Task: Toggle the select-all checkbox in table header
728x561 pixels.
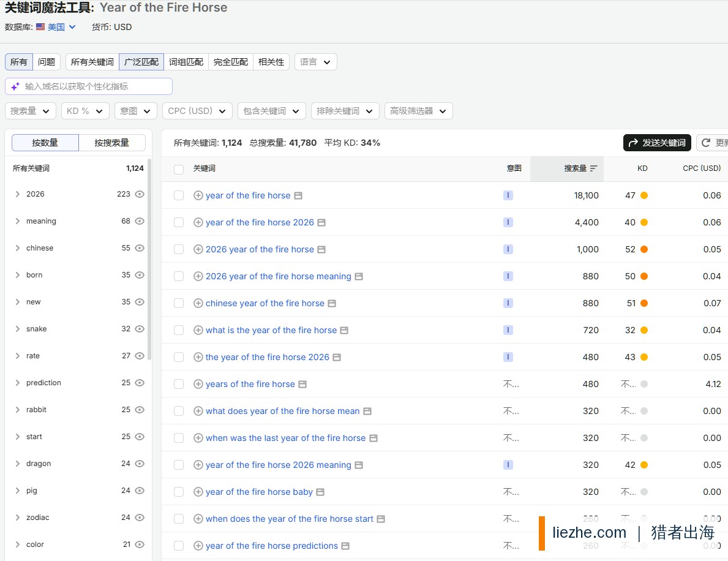Action: click(x=179, y=169)
